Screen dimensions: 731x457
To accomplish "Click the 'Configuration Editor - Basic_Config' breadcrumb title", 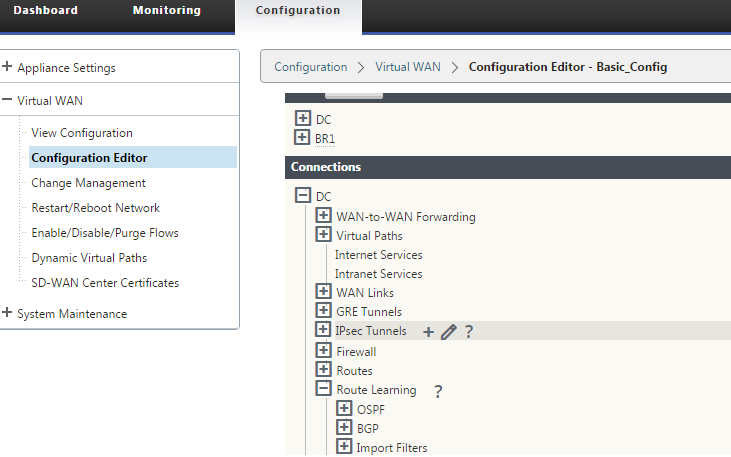I will tap(568, 67).
